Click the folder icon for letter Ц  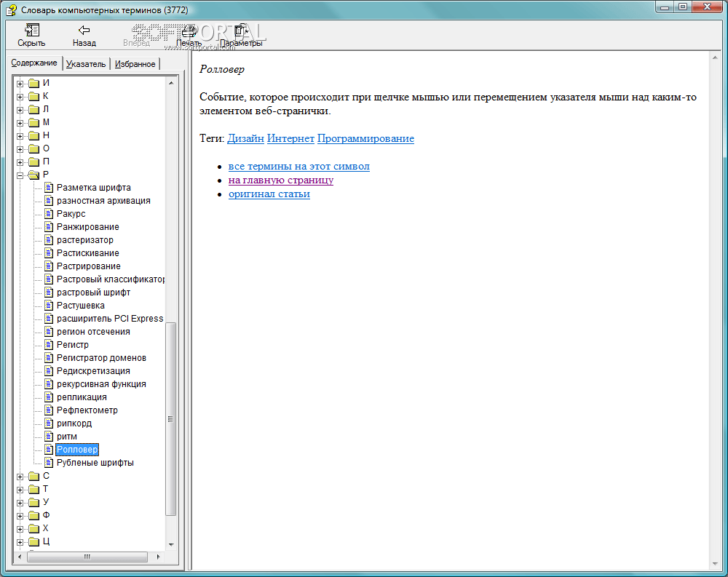(x=33, y=541)
